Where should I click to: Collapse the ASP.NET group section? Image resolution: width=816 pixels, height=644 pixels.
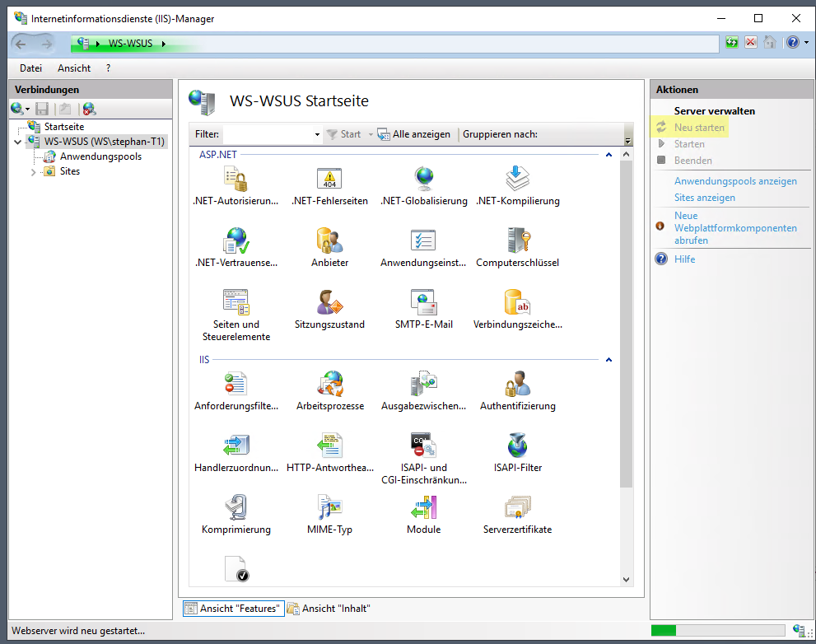coord(609,155)
